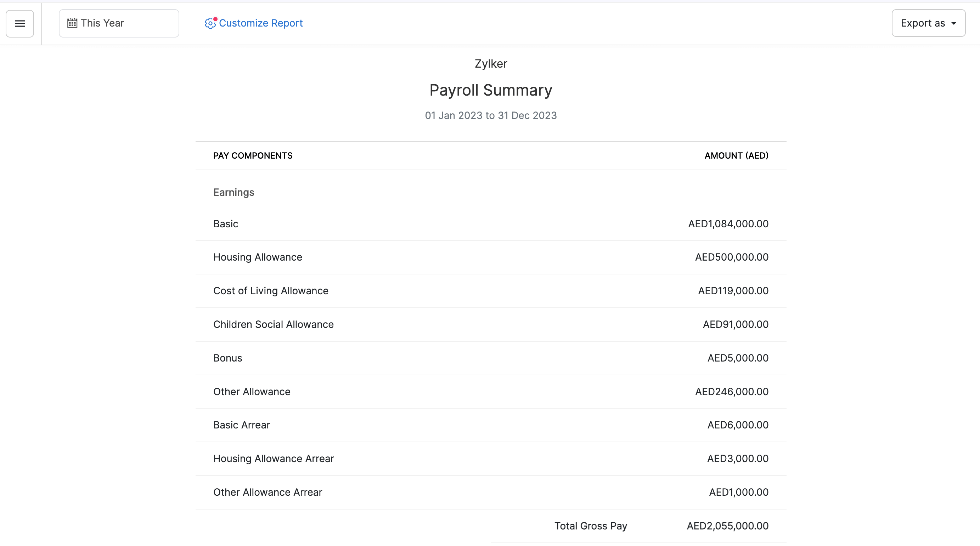
Task: Click the Total Gross Pay amount
Action: 727,526
